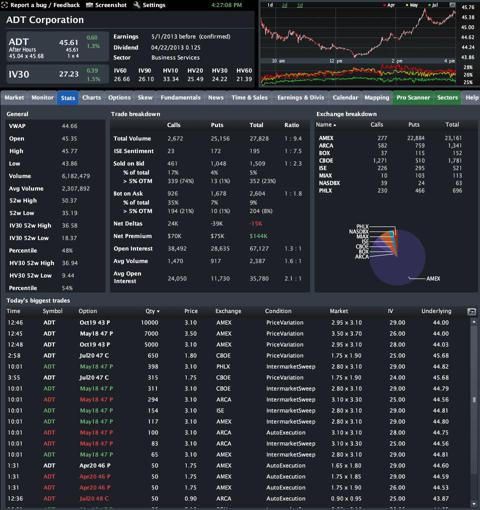Open the News tab
Image resolution: width=480 pixels, height=510 pixels.
216,98
